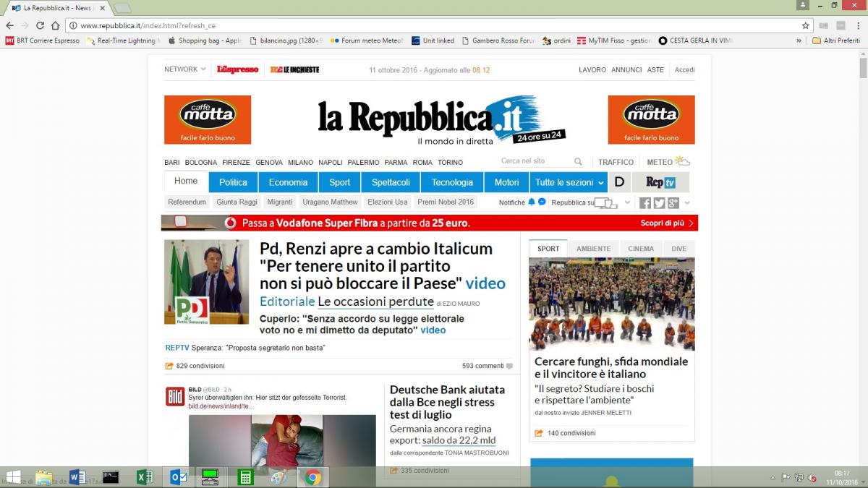Open File Explorer from the taskbar
Screen dimensions: 868x488
pyautogui.click(x=44, y=477)
